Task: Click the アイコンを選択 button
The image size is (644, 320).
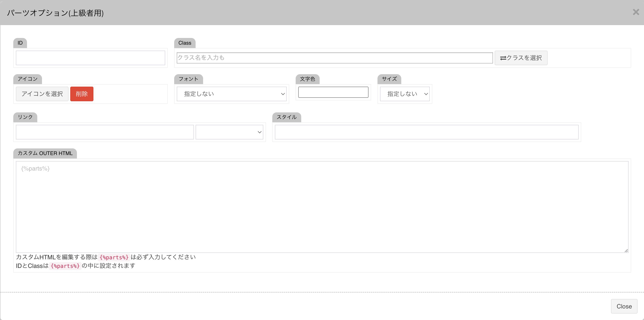Action: click(42, 94)
